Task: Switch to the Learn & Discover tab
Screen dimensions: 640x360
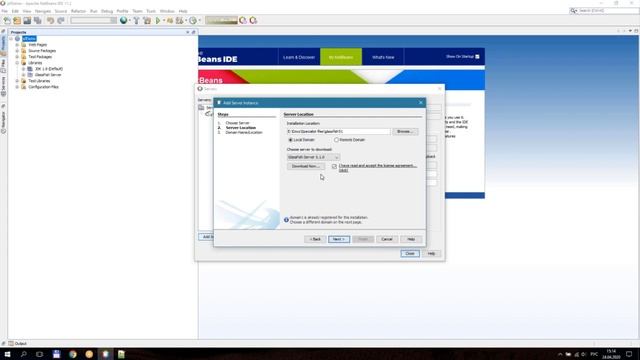Action: coord(299,57)
